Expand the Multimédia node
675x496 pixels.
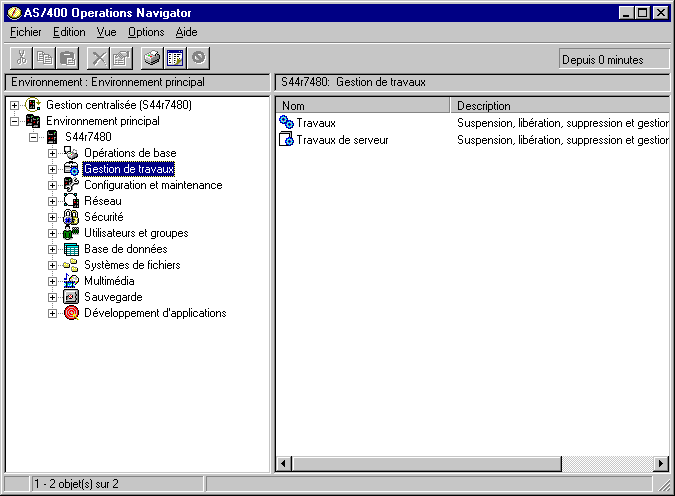click(52, 281)
